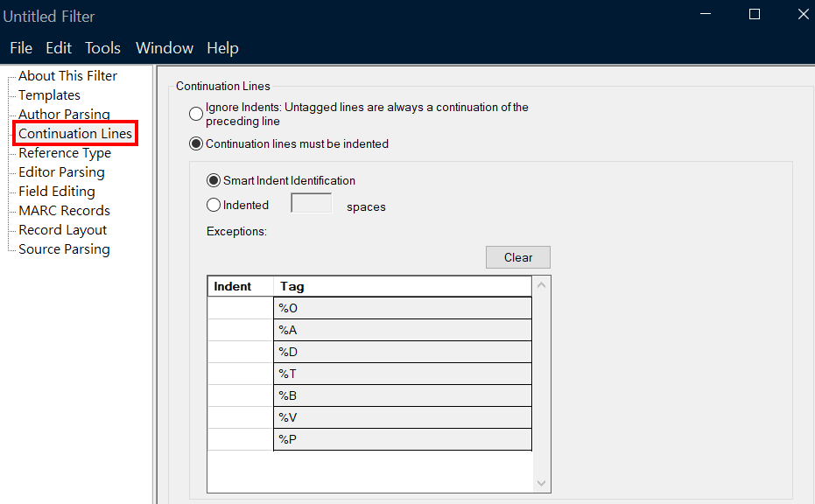Click the Clear button

point(517,257)
